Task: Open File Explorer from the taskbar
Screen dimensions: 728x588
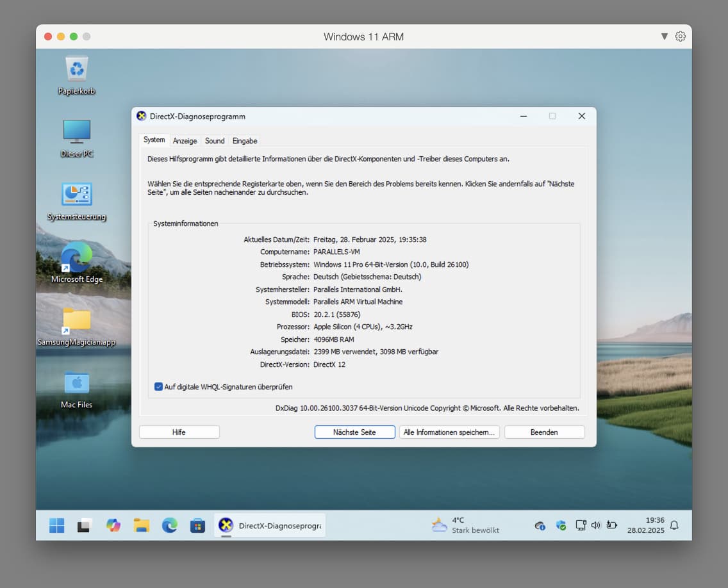Action: coord(142,525)
